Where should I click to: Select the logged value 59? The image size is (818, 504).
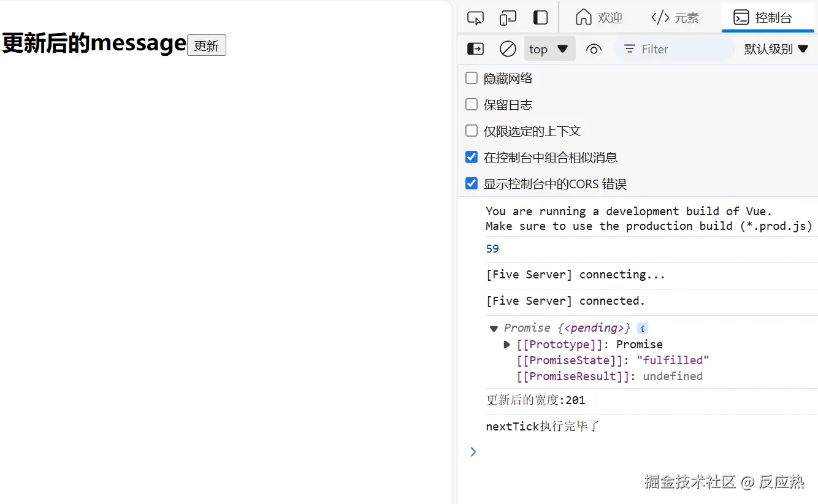coord(492,249)
